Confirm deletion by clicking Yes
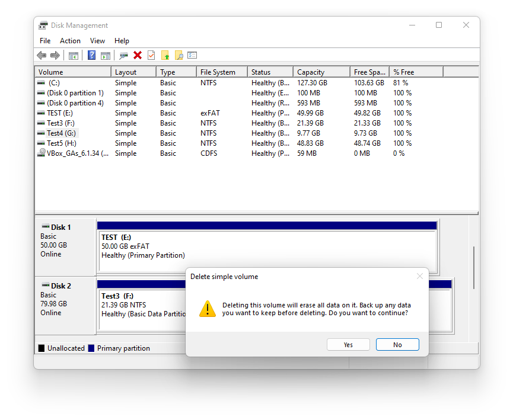 348,344
